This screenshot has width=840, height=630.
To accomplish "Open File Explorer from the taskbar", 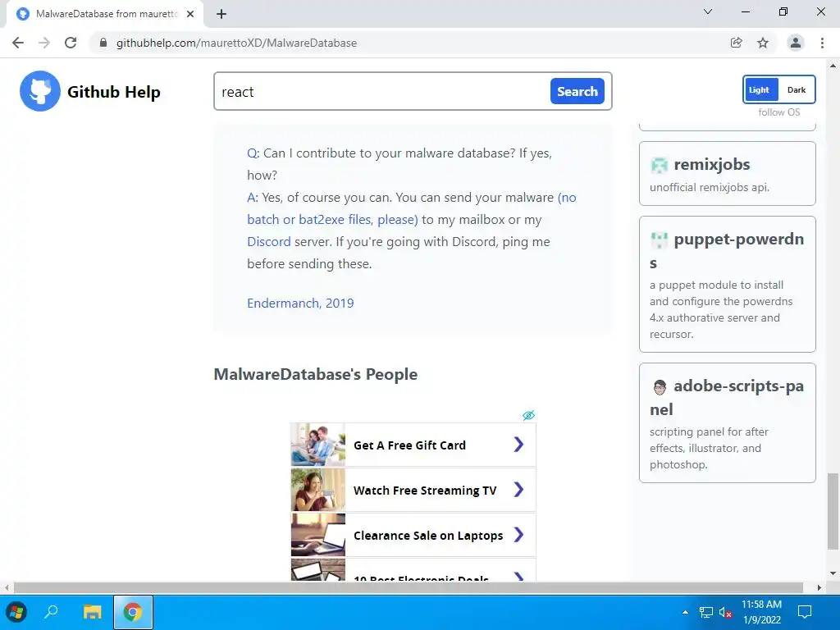I will click(x=92, y=612).
